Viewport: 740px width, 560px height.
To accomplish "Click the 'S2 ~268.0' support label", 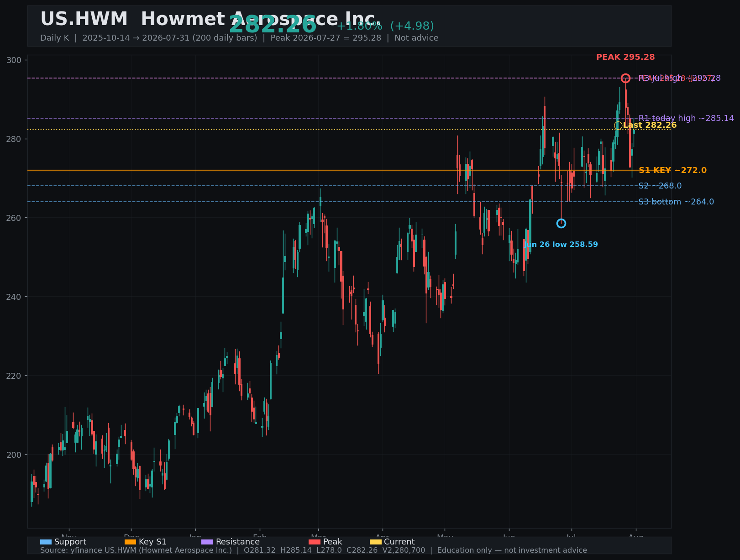I will tap(660, 186).
